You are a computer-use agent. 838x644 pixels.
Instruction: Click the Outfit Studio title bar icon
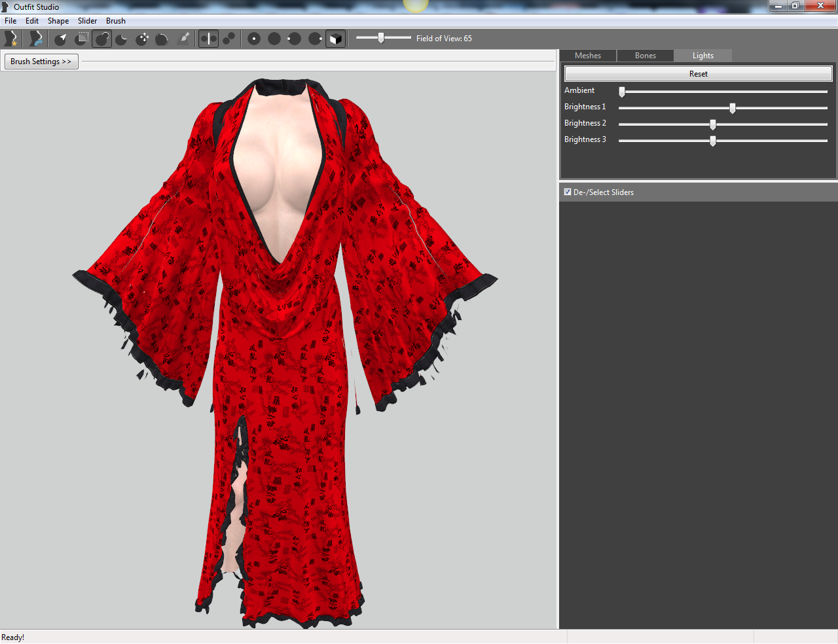[6, 7]
